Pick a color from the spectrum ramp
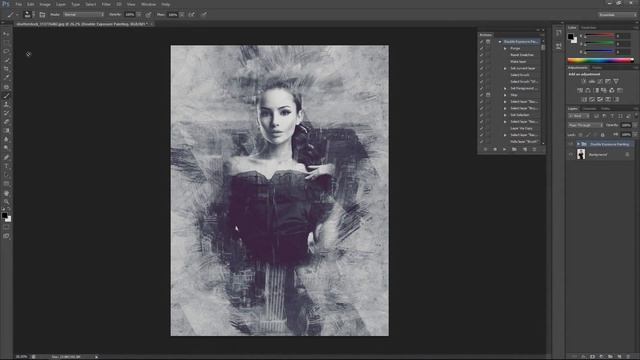This screenshot has height=360, width=640. coord(600,60)
